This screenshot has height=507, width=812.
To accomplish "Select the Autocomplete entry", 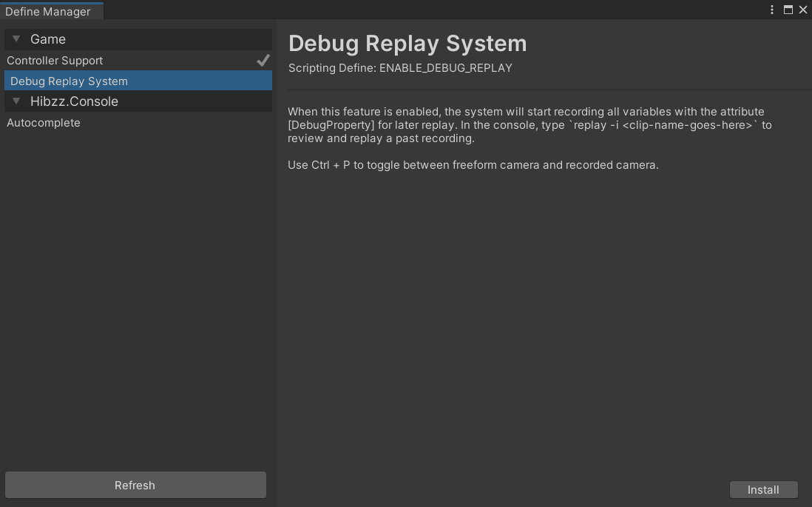I will tap(138, 123).
